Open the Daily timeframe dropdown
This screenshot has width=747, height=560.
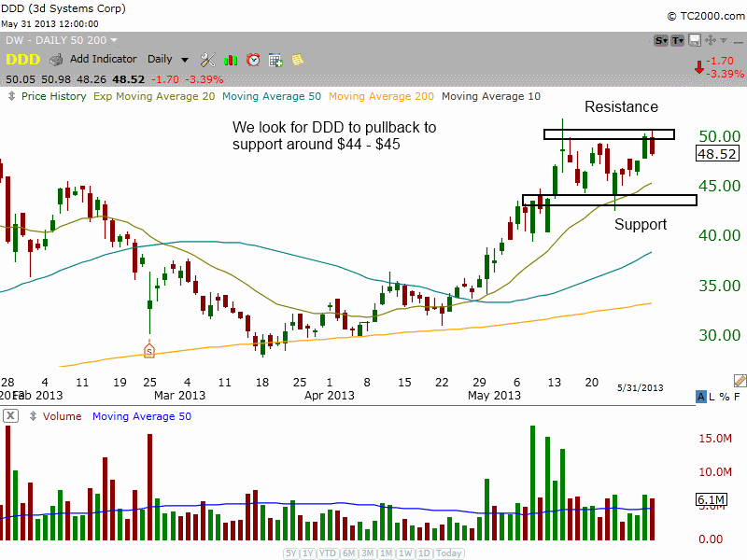(x=168, y=59)
